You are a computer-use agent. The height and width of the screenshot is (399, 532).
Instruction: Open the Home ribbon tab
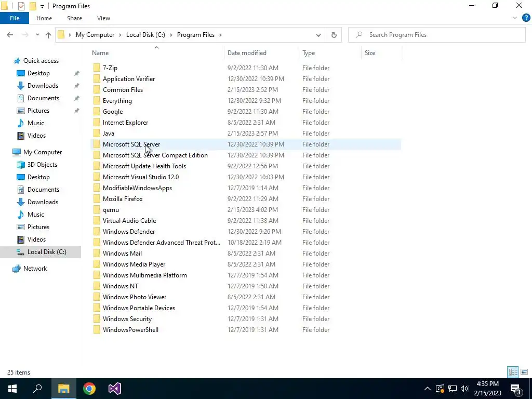pyautogui.click(x=44, y=18)
